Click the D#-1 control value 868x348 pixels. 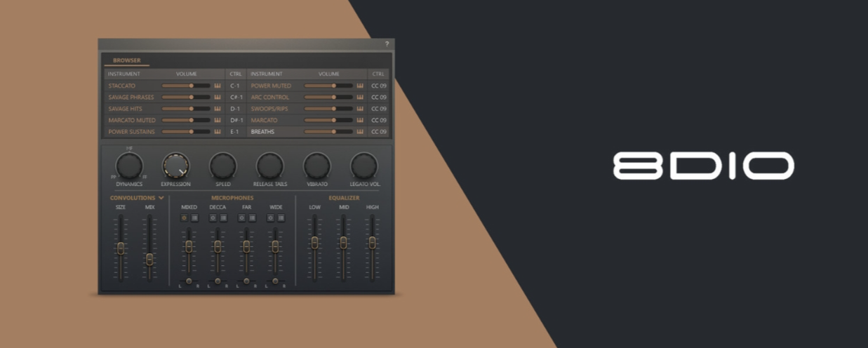click(236, 120)
